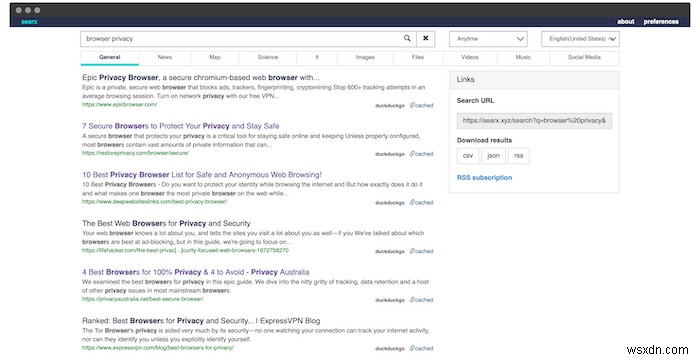Download results as json
Viewport: 700px width, 360px height.
493,156
